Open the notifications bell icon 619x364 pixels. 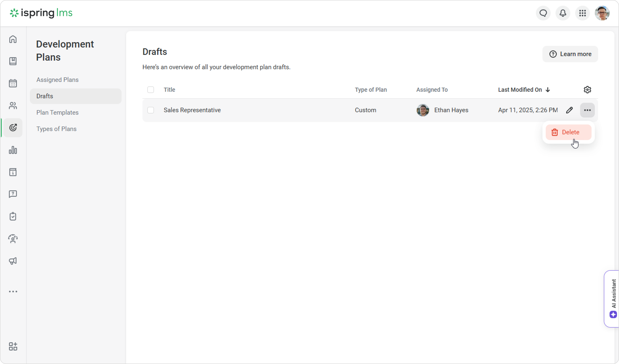coord(563,13)
